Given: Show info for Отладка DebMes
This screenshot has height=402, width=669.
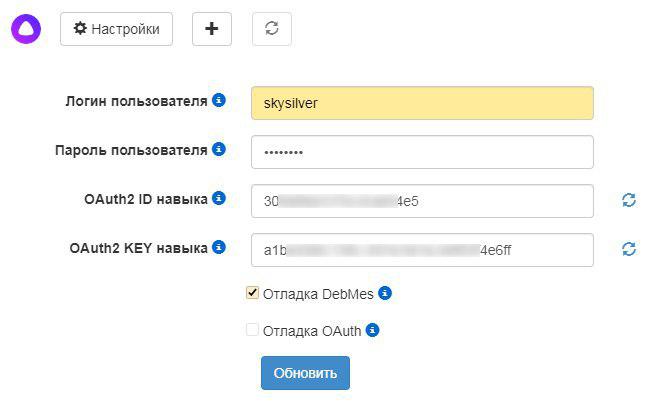Looking at the screenshot, I should (385, 294).
